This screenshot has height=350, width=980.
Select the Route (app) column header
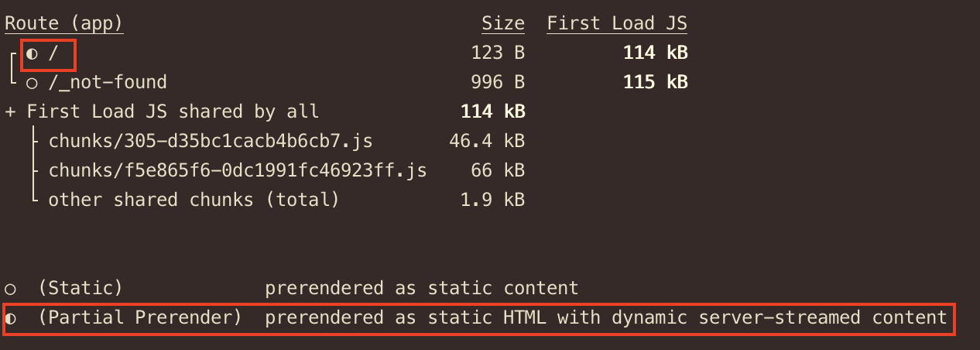tap(64, 24)
